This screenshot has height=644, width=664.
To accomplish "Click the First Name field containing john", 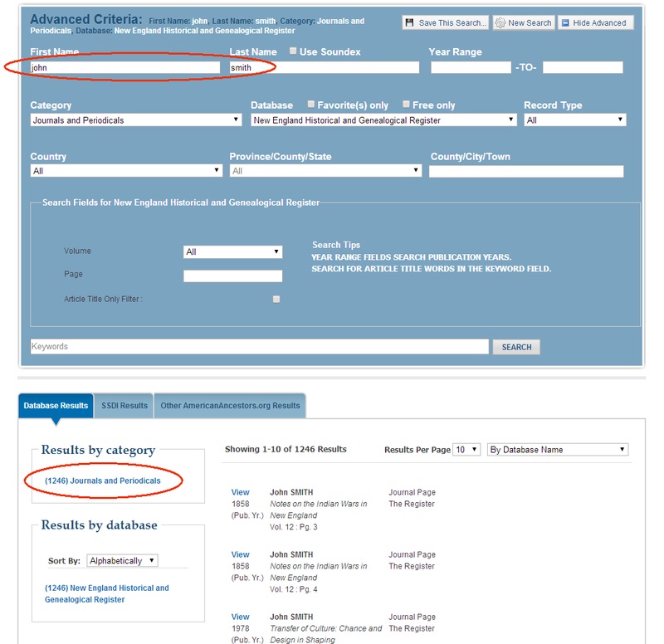I will (125, 67).
